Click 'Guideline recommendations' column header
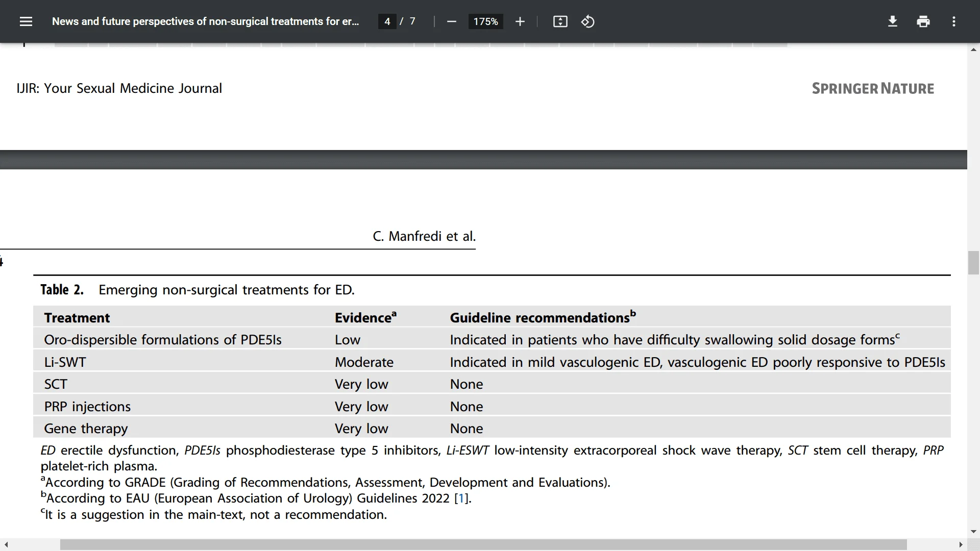Viewport: 980px width, 551px height. (x=543, y=317)
